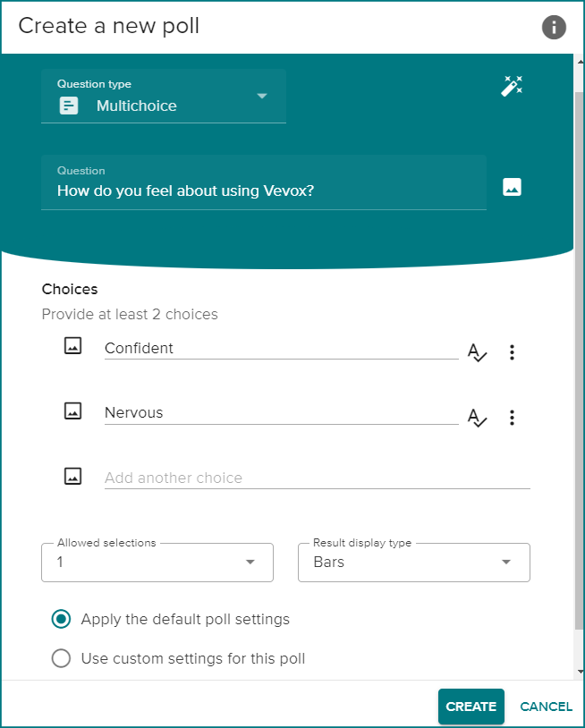Expand the Allowed selections dropdown
This screenshot has width=585, height=728.
(x=157, y=563)
